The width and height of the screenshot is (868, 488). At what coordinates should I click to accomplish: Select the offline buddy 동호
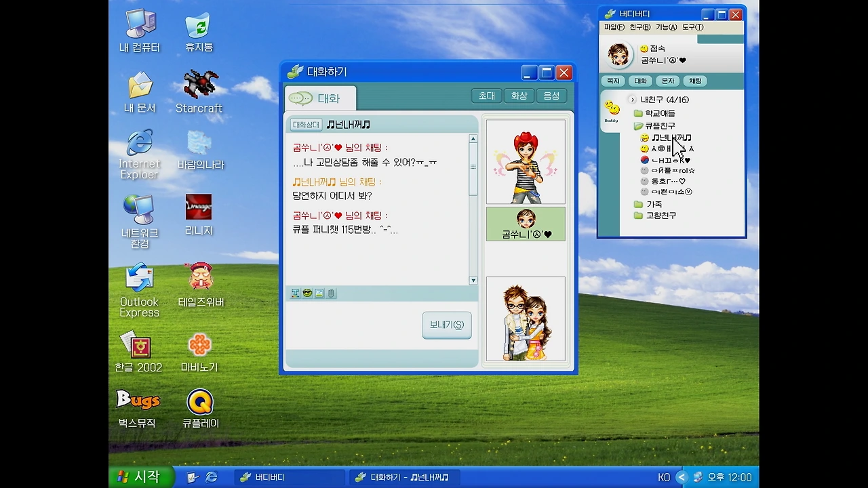point(663,181)
